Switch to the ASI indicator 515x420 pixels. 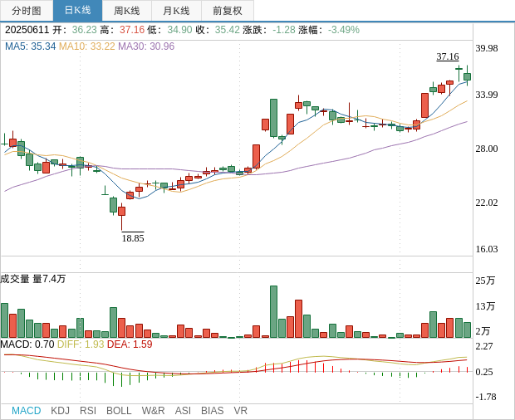(x=183, y=411)
